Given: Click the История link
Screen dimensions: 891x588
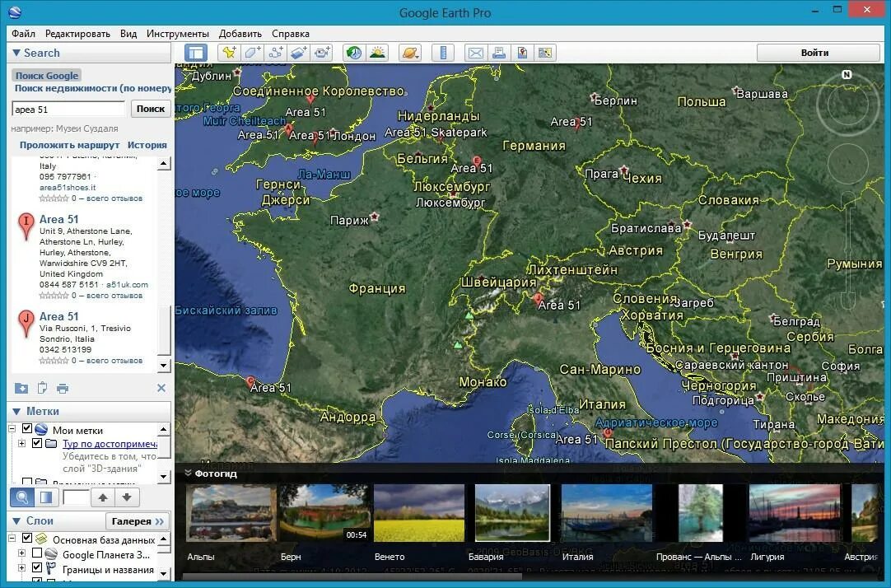Looking at the screenshot, I should coord(147,145).
